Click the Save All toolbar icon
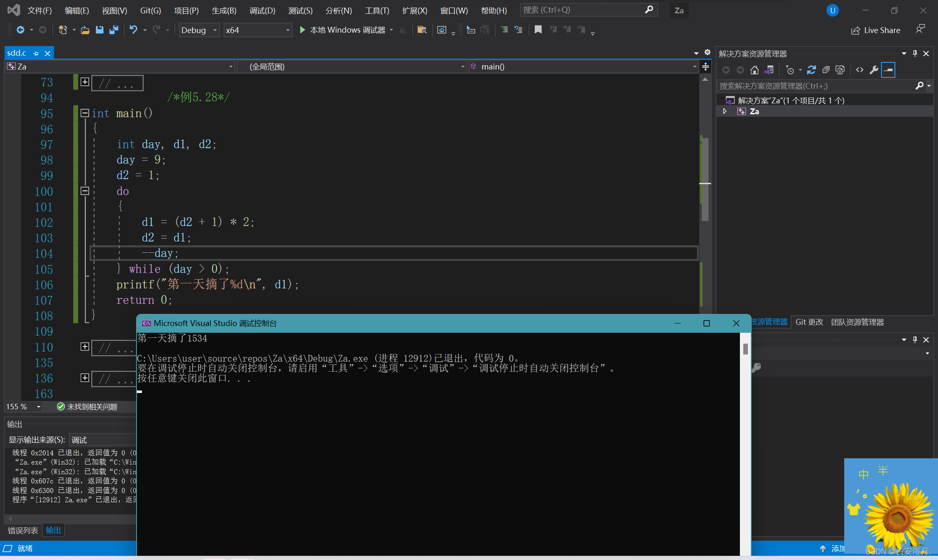 coord(113,30)
